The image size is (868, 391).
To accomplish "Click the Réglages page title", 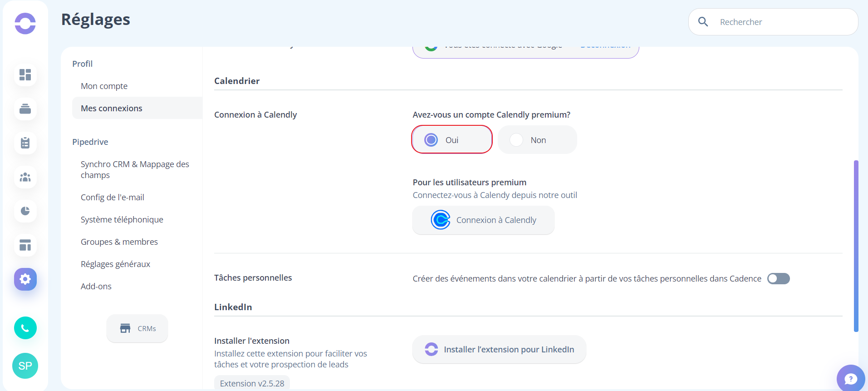I will click(x=96, y=20).
